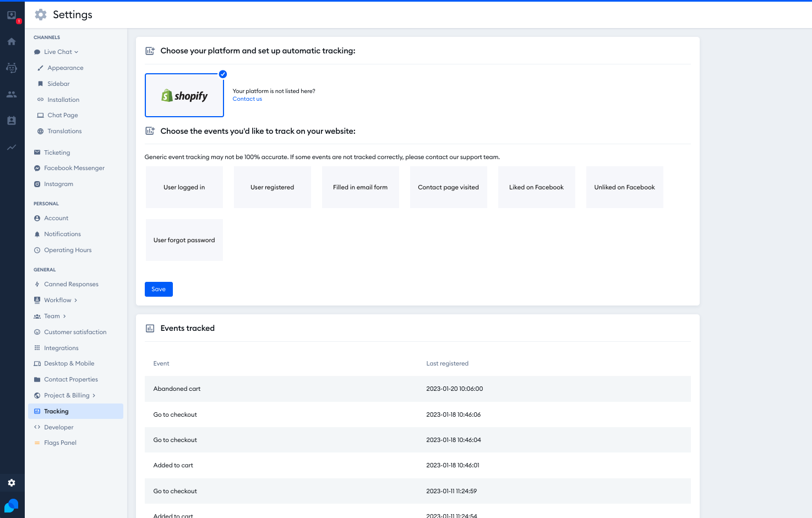
Task: Collapse the Live Chat chevron
Action: tap(77, 52)
